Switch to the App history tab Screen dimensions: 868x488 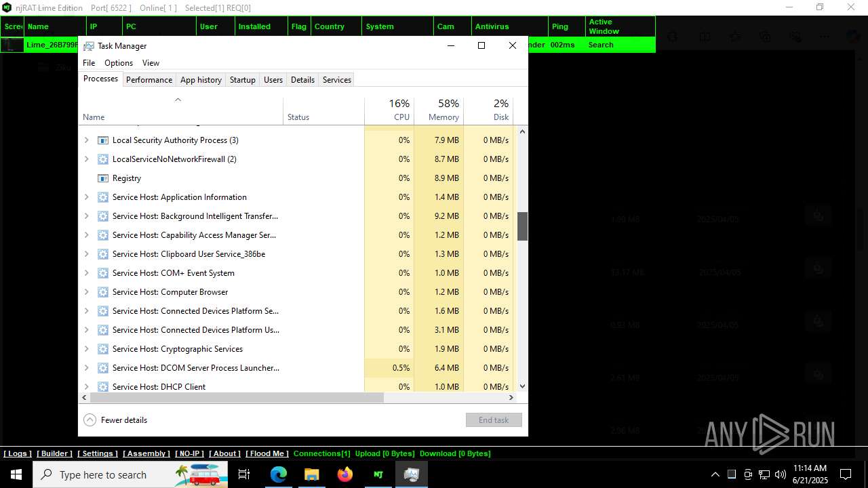click(201, 80)
